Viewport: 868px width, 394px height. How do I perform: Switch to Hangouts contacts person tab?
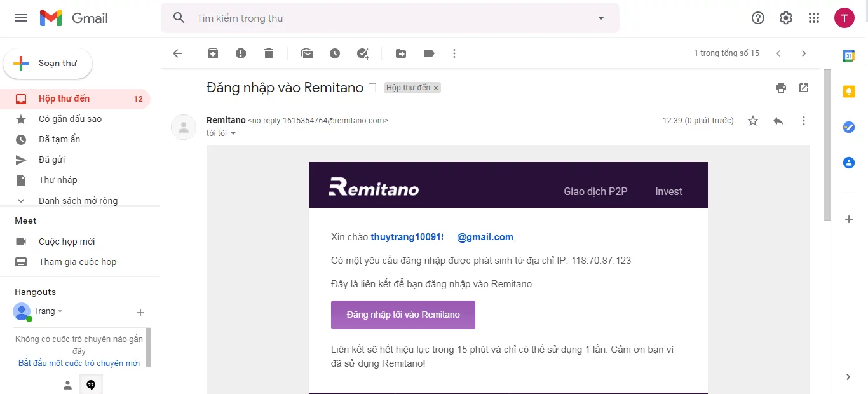[67, 385]
